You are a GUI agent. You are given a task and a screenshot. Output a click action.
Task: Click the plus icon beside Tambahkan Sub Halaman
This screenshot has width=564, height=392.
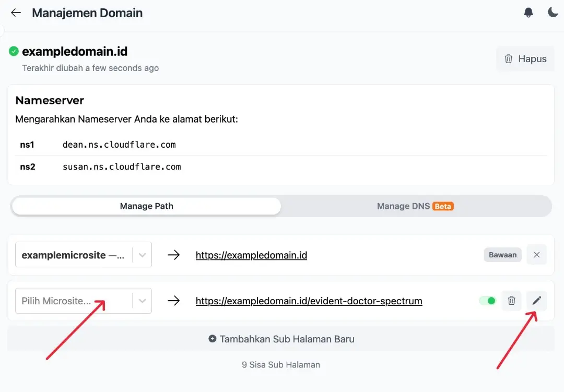[212, 339]
